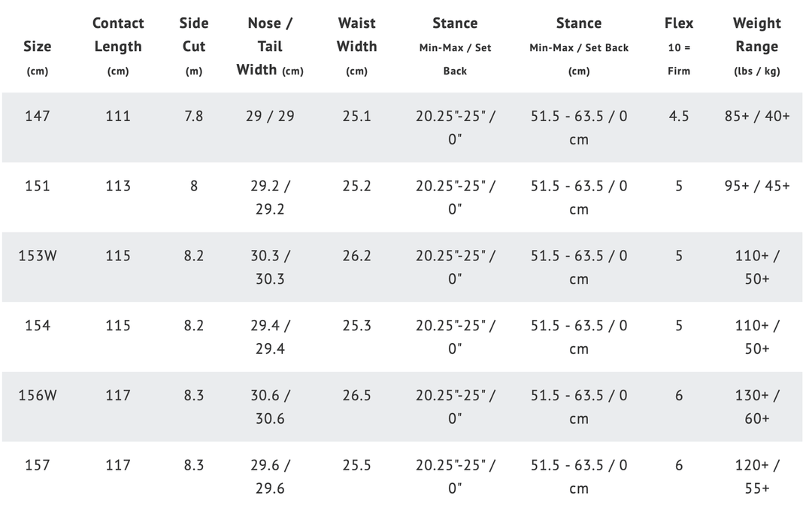This screenshot has height=514, width=812.
Task: Click the 157 size cell
Action: coord(38,465)
